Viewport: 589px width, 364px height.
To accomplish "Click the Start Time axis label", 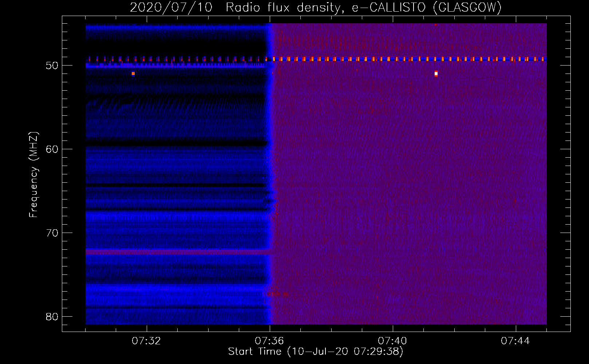I will point(316,352).
